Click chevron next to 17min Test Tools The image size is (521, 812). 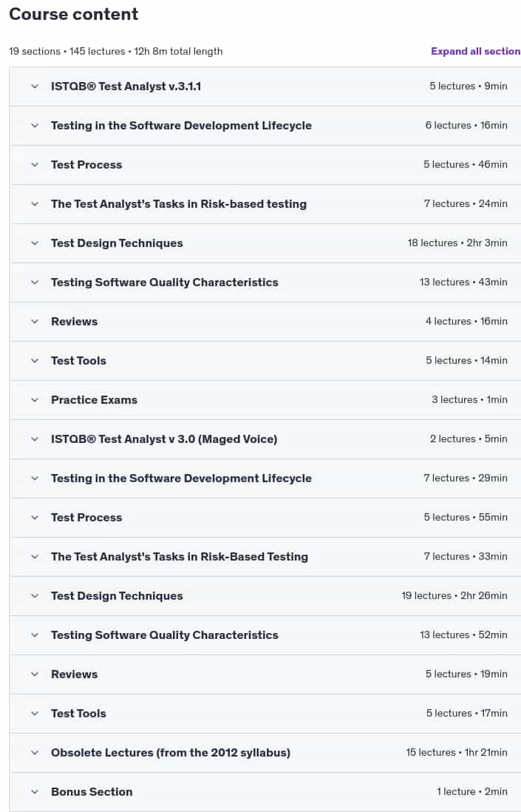pos(35,713)
